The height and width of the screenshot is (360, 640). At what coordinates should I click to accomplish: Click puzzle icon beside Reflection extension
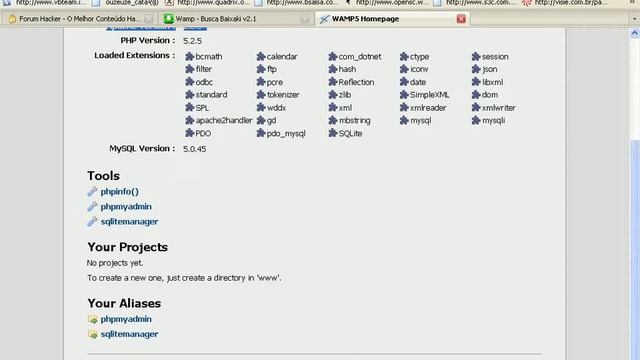click(x=333, y=82)
